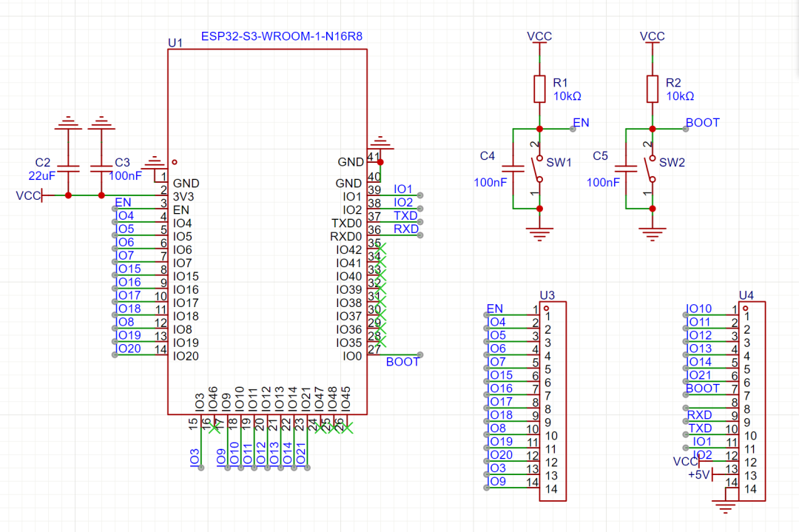Click the VCC wire into U1 pin 2

130,195
